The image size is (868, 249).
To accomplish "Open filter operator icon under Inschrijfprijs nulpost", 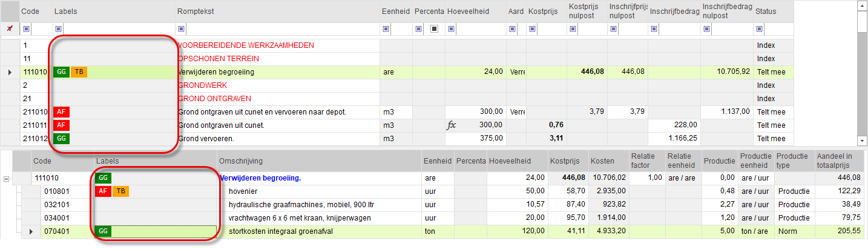I will (x=613, y=28).
